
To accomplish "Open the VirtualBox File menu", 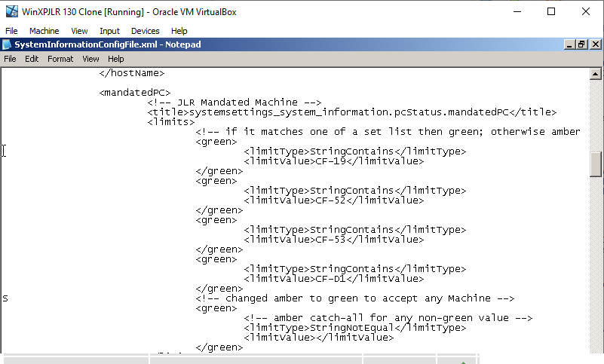I will tap(11, 31).
